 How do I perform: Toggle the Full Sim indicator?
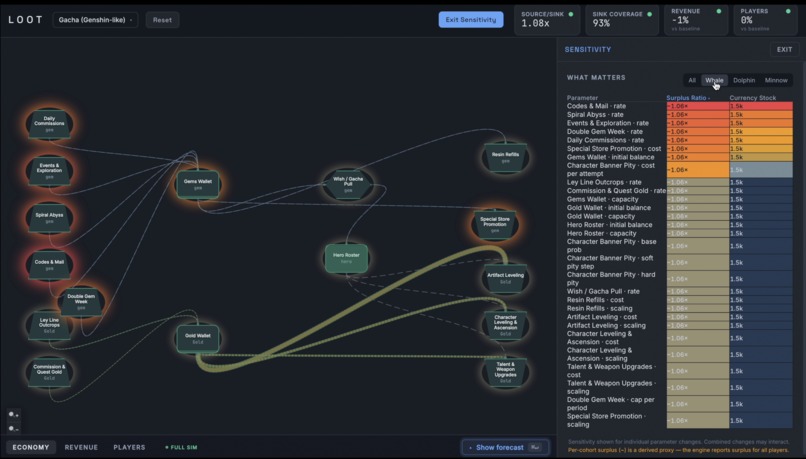pos(181,447)
